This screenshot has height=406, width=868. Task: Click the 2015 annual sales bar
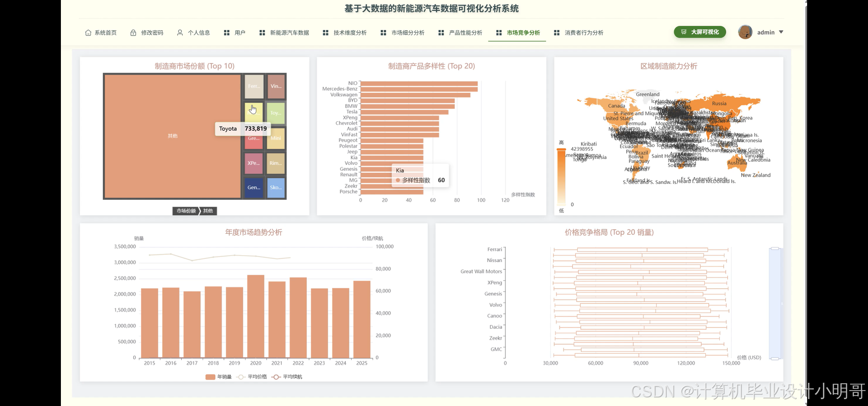pos(150,323)
